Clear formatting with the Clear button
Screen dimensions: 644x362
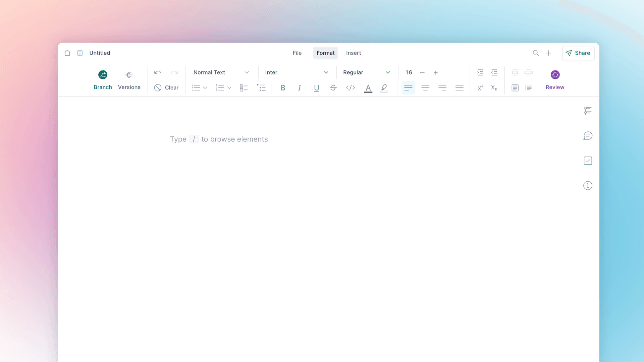[x=166, y=87]
